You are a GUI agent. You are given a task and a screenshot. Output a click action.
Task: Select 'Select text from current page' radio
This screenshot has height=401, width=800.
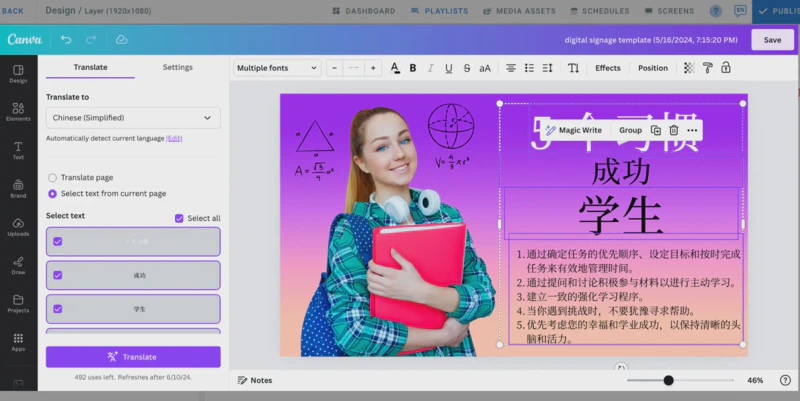(52, 194)
